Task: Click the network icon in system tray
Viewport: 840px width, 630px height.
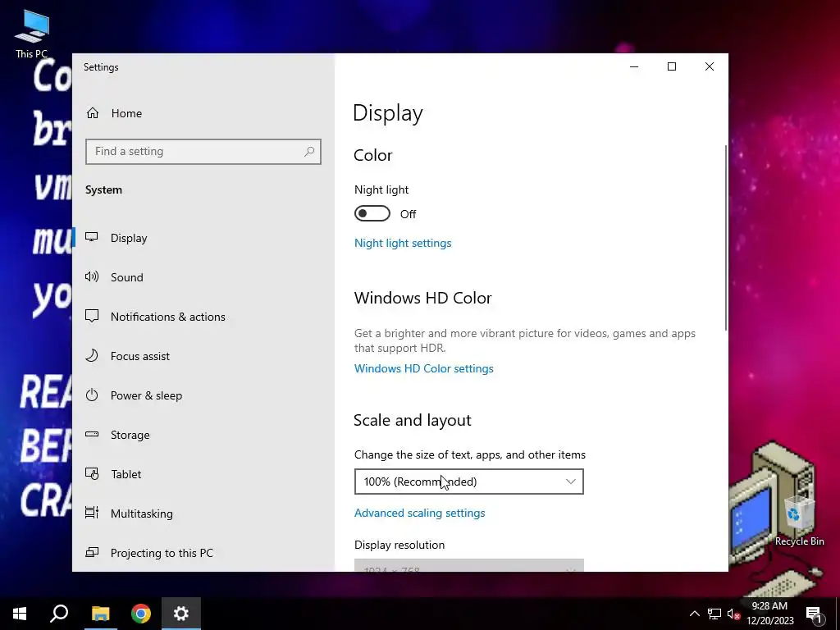Action: [714, 614]
